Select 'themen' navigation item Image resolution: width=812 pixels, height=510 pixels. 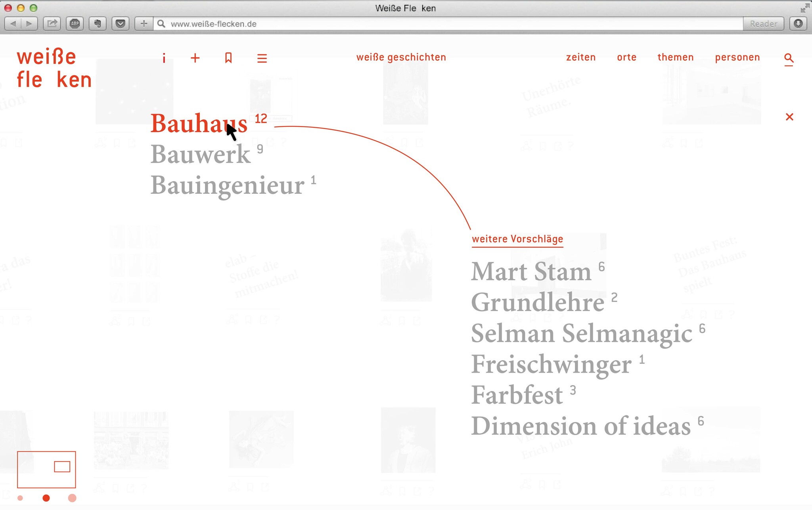tap(676, 57)
